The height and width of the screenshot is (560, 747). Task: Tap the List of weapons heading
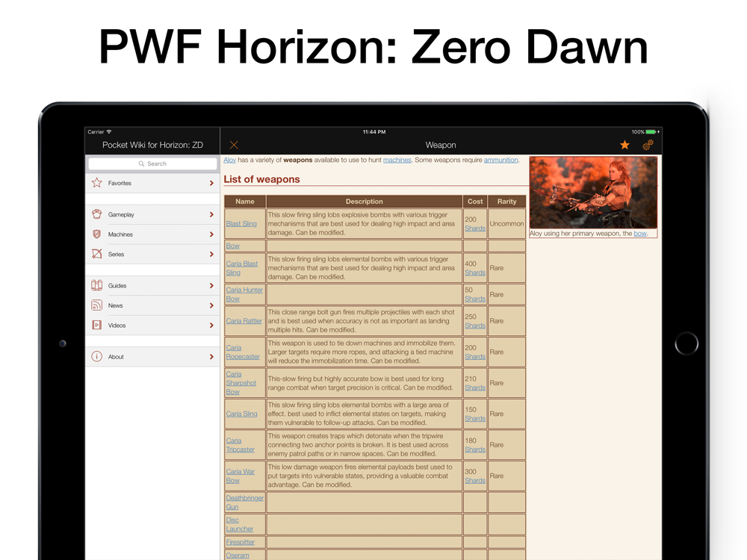pos(261,179)
